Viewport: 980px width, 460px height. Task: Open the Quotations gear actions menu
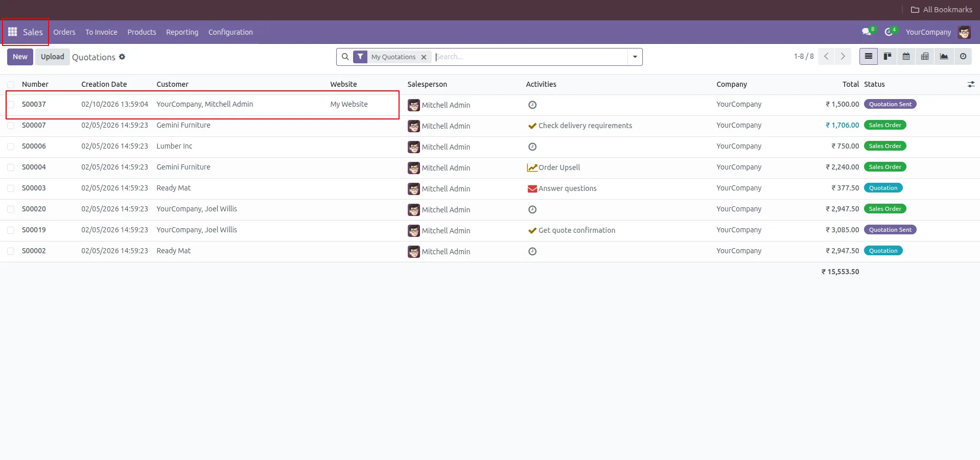click(122, 57)
